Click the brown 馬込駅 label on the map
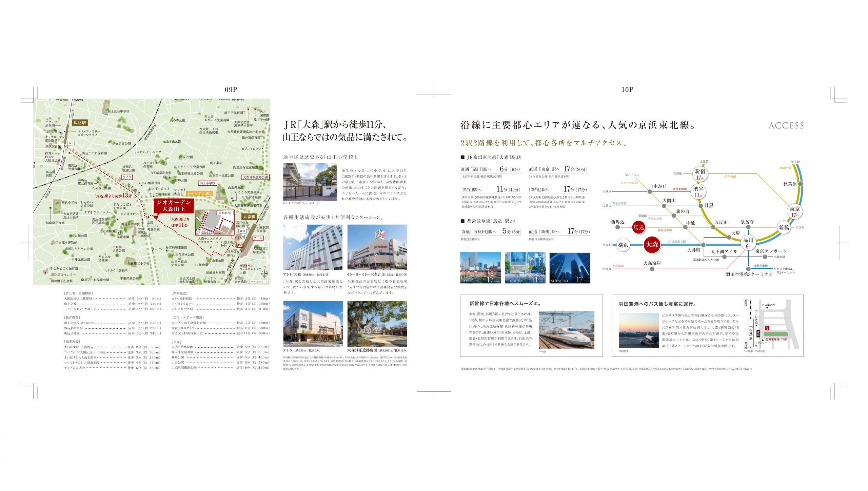This screenshot has width=868, height=491. pos(80,123)
